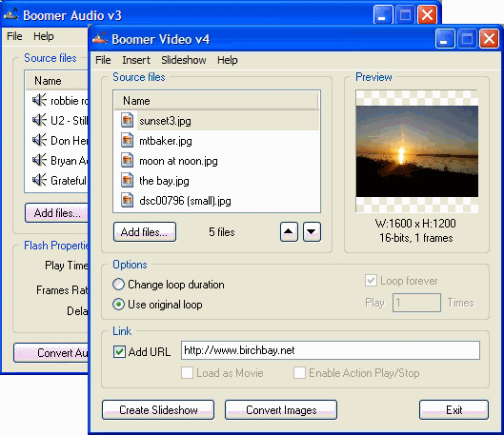Click the sunset preview image
Image resolution: width=504 pixels, height=435 pixels.
(417, 151)
